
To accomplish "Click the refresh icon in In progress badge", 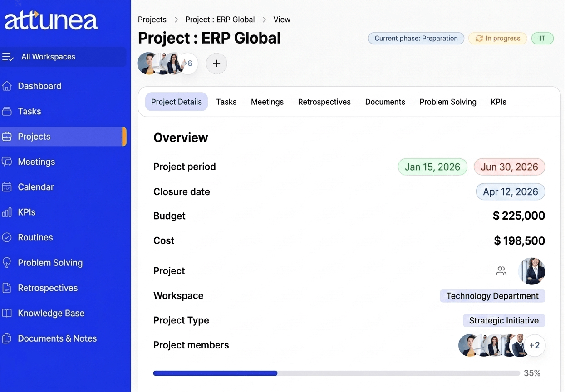I will point(479,39).
